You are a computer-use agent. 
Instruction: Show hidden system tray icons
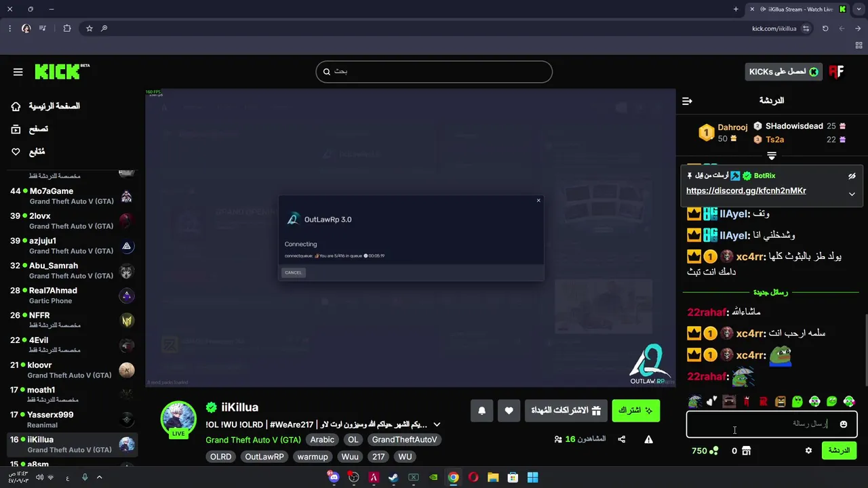[99, 477]
